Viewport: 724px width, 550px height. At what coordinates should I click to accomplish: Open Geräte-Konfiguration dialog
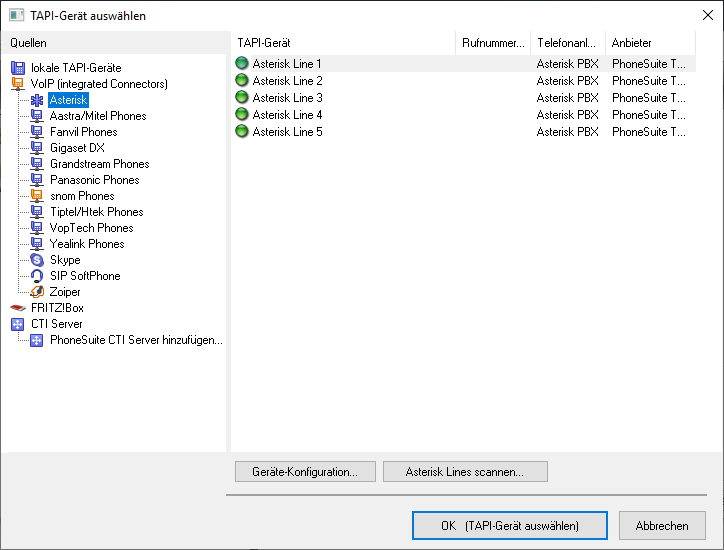pos(304,471)
